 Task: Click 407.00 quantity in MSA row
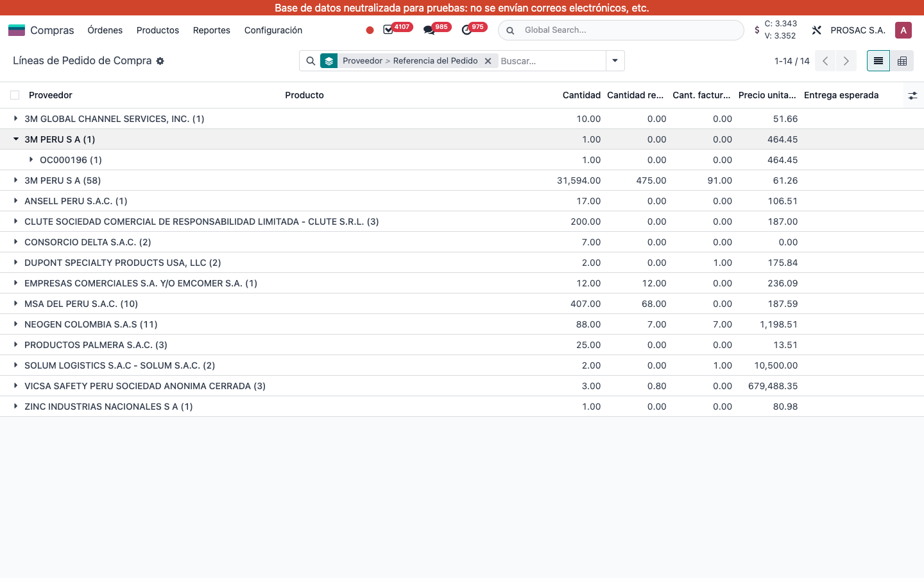(x=586, y=304)
